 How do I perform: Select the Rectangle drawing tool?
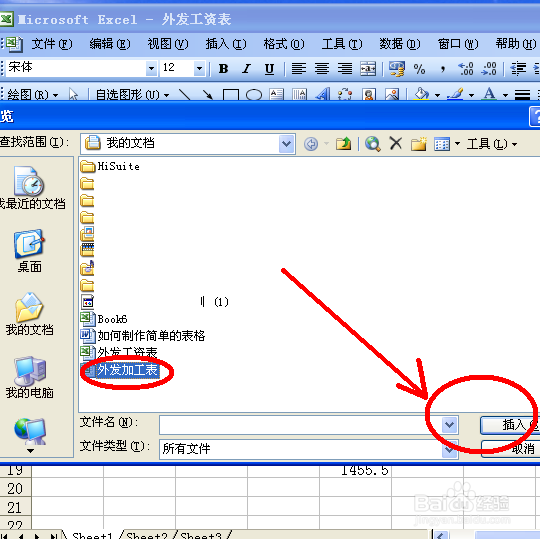[231, 94]
